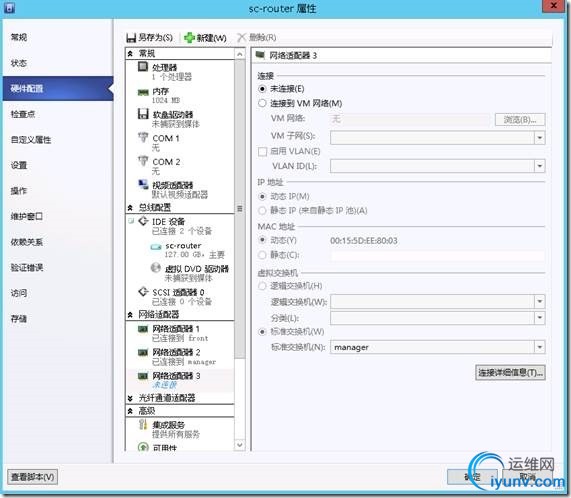
Task: Click the View Script (查看脚本) button
Action: tap(33, 477)
